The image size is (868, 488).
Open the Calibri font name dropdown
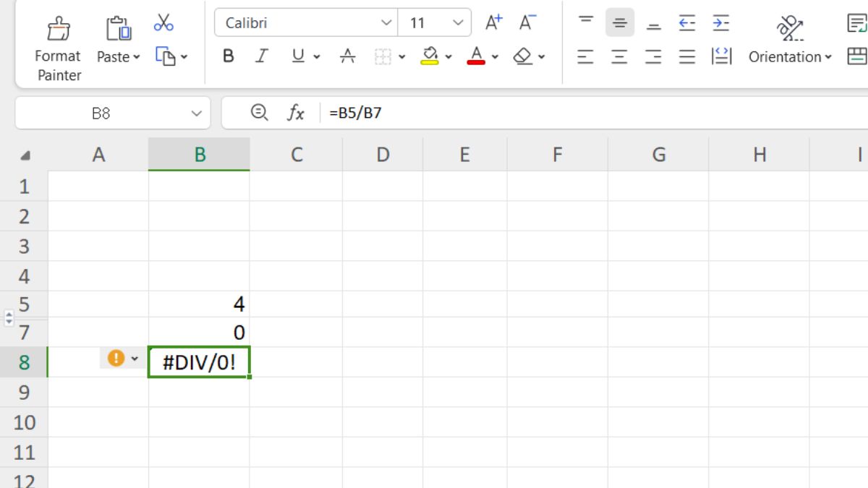click(x=386, y=23)
